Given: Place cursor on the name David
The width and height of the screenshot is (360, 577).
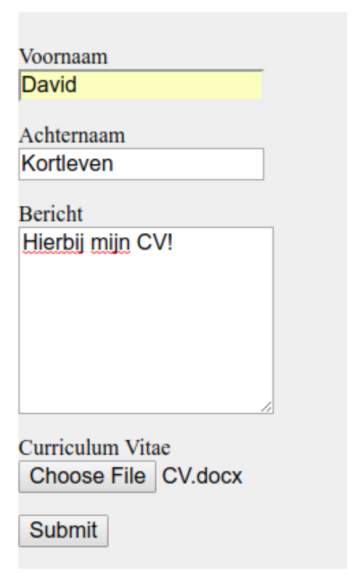Looking at the screenshot, I should (x=49, y=85).
